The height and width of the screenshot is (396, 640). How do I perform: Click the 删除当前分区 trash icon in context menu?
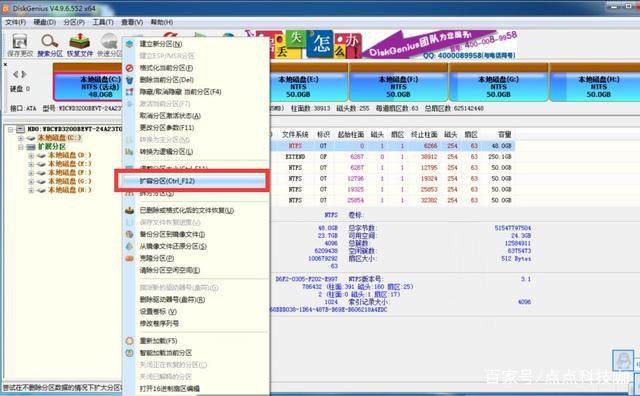pyautogui.click(x=129, y=80)
